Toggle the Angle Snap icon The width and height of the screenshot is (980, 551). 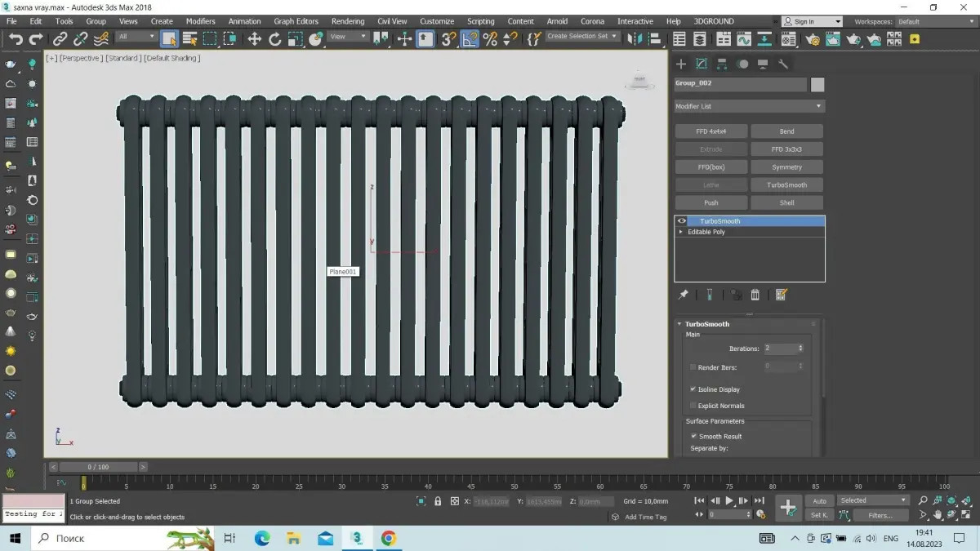[470, 38]
